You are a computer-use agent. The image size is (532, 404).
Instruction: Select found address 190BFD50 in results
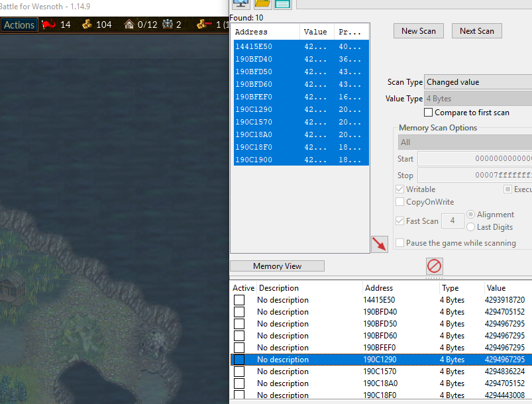pos(301,72)
